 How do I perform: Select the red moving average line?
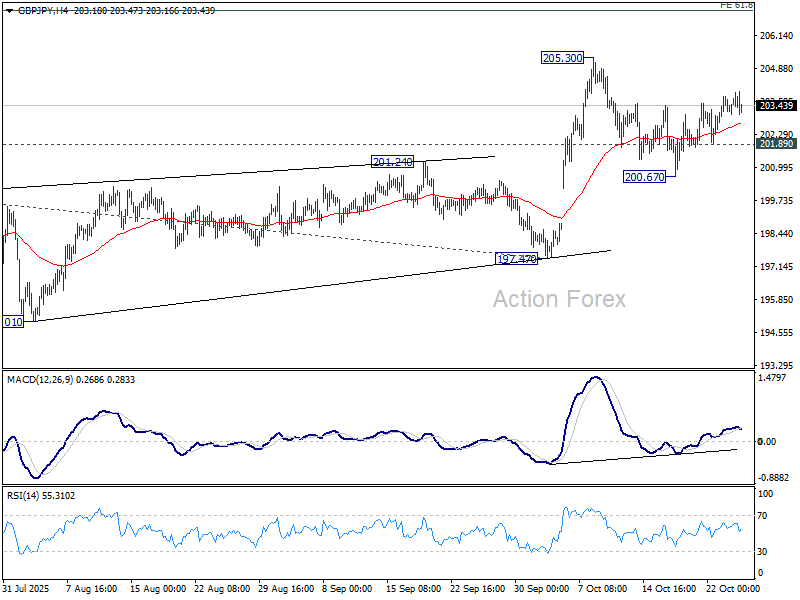[300, 214]
